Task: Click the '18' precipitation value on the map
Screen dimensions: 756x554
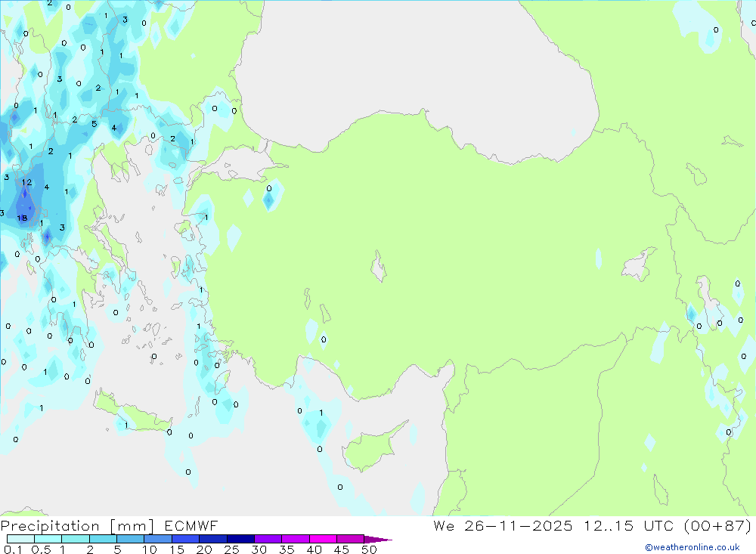Action: (22, 218)
